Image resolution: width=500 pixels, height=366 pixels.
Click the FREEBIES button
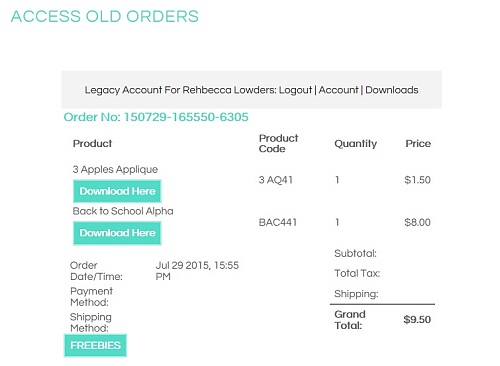[x=95, y=345]
